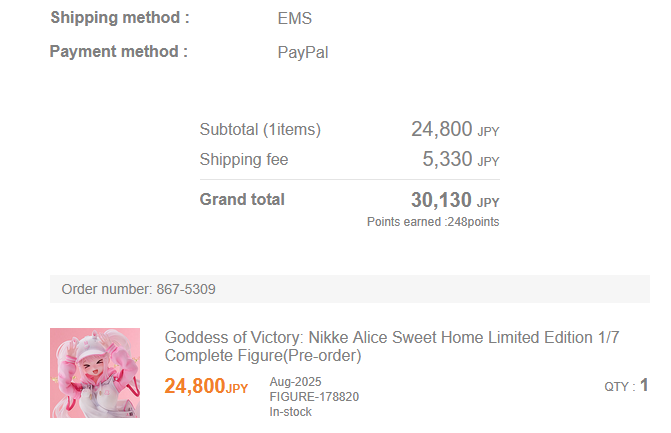The width and height of the screenshot is (671, 433).
Task: Click the Shipping fee label
Action: (x=244, y=160)
